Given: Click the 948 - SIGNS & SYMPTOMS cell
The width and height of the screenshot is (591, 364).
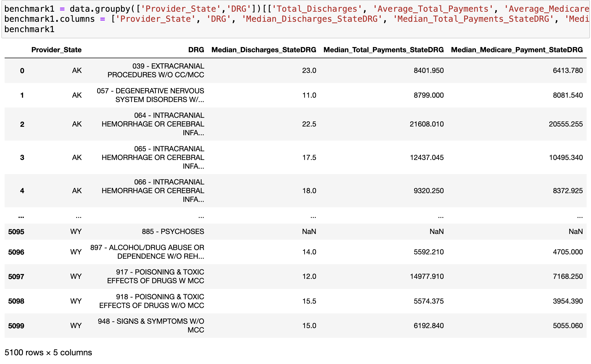Looking at the screenshot, I should [x=151, y=326].
